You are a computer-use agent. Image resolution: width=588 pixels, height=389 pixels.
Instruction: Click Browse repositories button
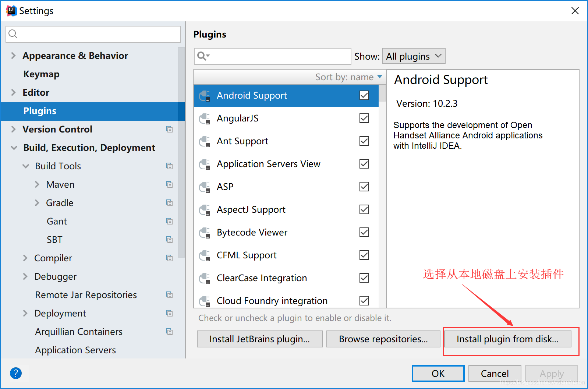(x=383, y=339)
